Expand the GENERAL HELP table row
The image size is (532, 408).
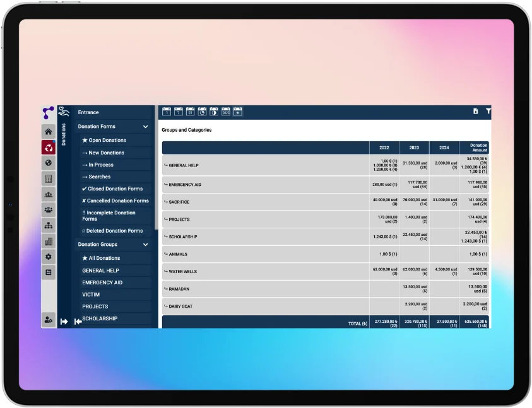(x=183, y=165)
